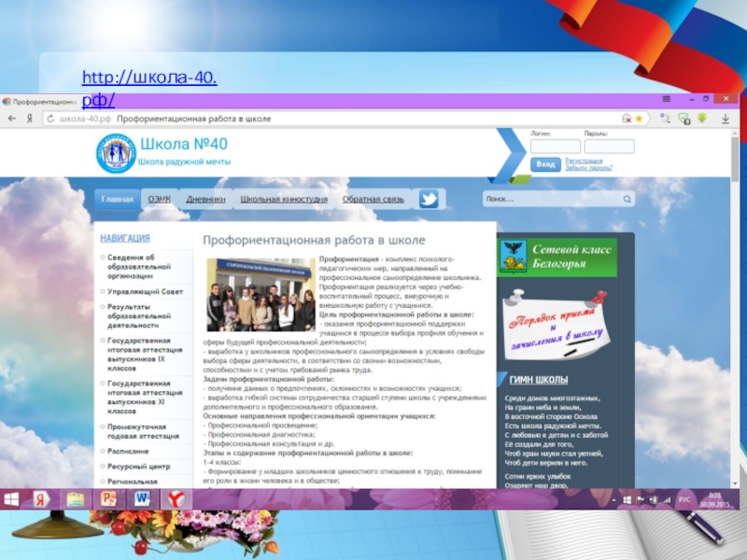Image resolution: width=747 pixels, height=560 pixels.
Task: Open the Yandex home button in toolbar
Action: (30, 119)
